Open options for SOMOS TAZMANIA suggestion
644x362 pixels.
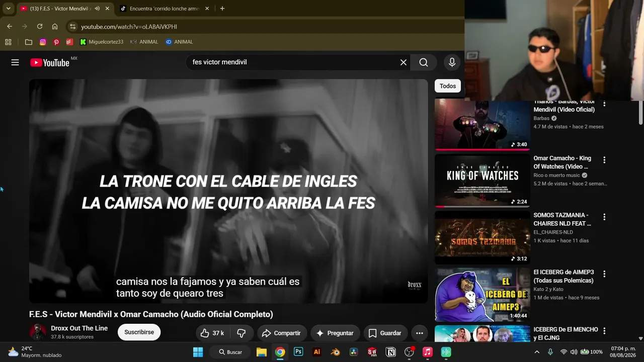point(604,217)
